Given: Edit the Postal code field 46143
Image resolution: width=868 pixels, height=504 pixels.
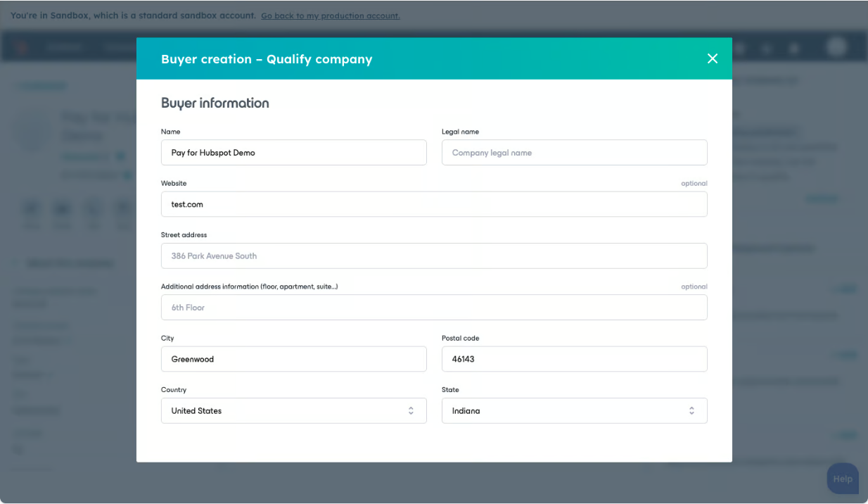Looking at the screenshot, I should [x=575, y=359].
